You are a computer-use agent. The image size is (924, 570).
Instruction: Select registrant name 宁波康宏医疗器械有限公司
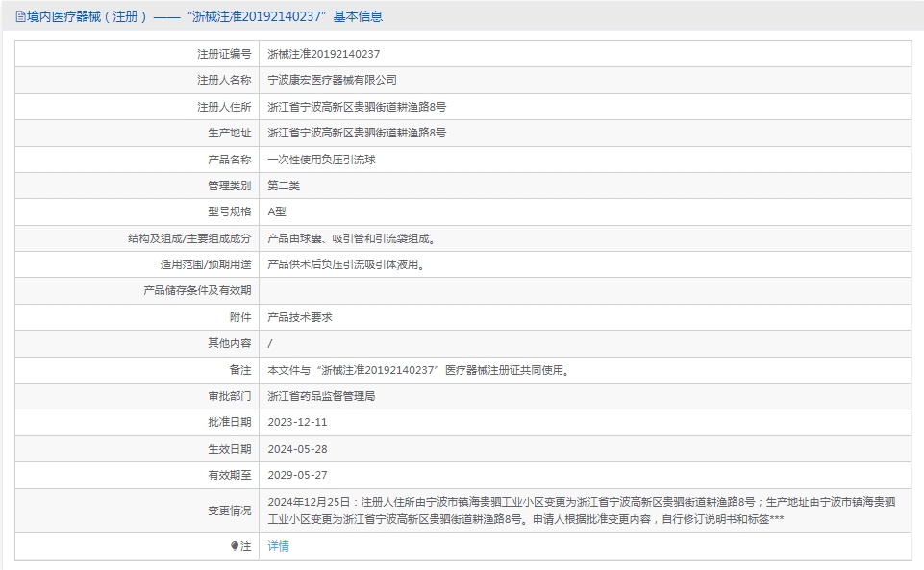(x=332, y=80)
